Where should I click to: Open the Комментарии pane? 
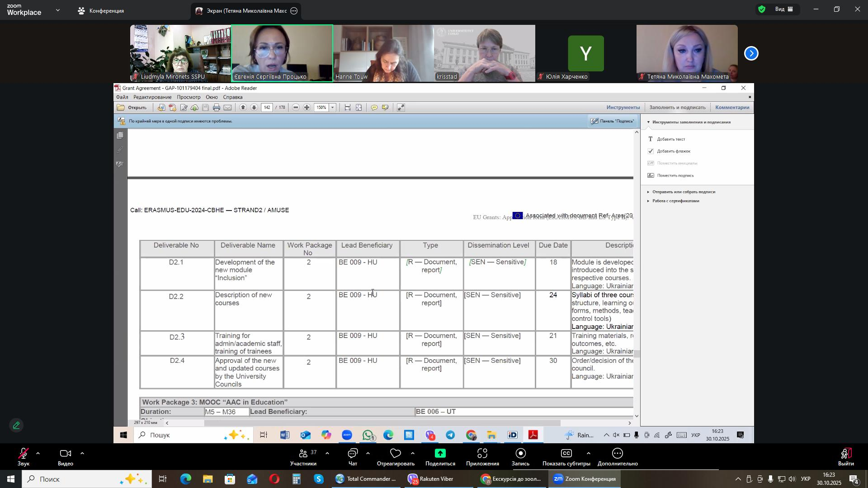[x=732, y=108]
